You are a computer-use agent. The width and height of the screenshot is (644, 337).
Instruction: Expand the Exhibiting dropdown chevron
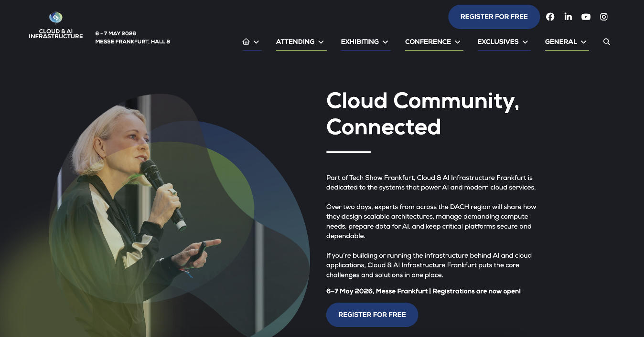pos(386,42)
